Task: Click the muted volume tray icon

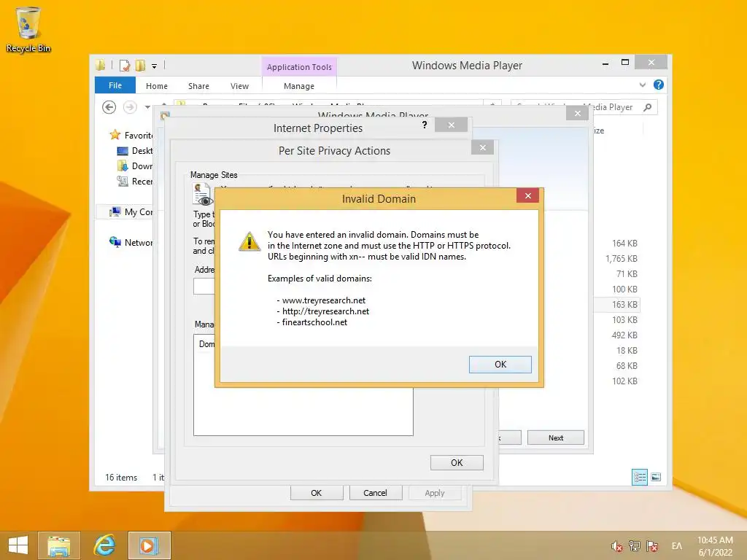Action: coord(617,546)
